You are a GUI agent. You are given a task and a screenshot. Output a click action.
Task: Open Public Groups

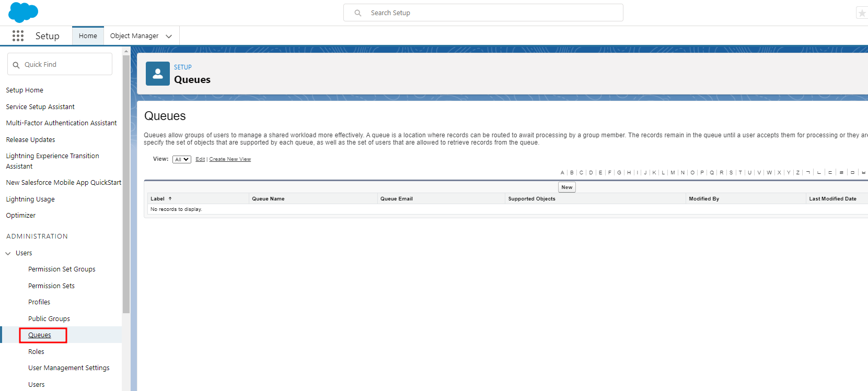point(49,319)
